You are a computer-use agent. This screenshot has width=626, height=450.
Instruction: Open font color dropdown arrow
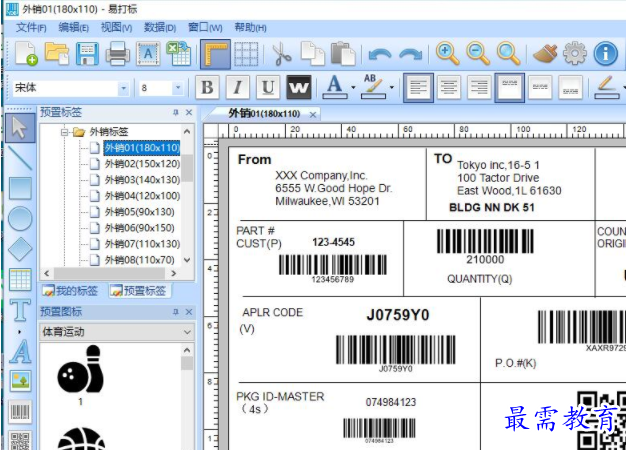[x=353, y=87]
